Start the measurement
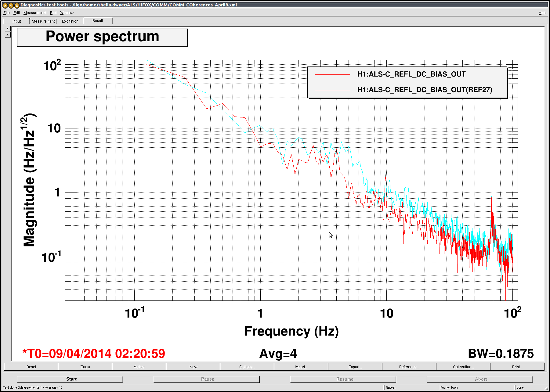 pos(70,379)
